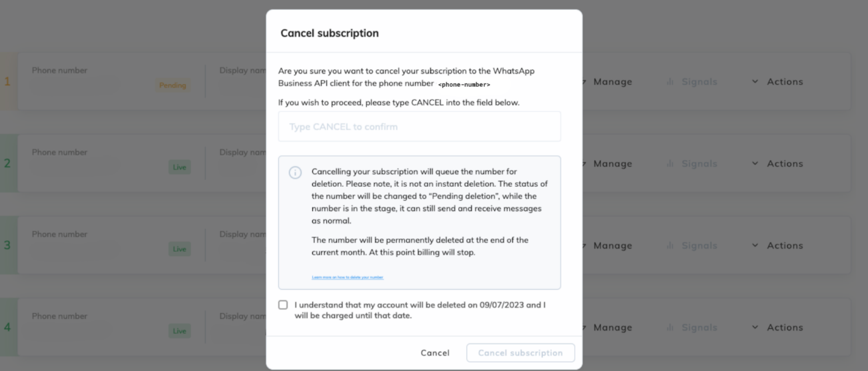Screen dimensions: 868x371
Task: Expand the Actions dropdown for row 1
Action: click(777, 82)
